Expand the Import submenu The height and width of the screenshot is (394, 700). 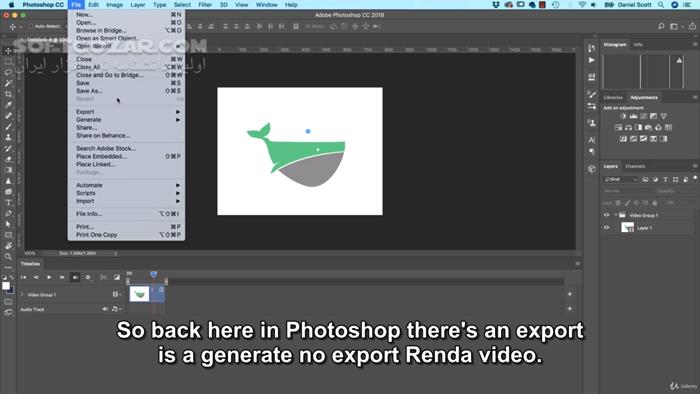(x=126, y=201)
